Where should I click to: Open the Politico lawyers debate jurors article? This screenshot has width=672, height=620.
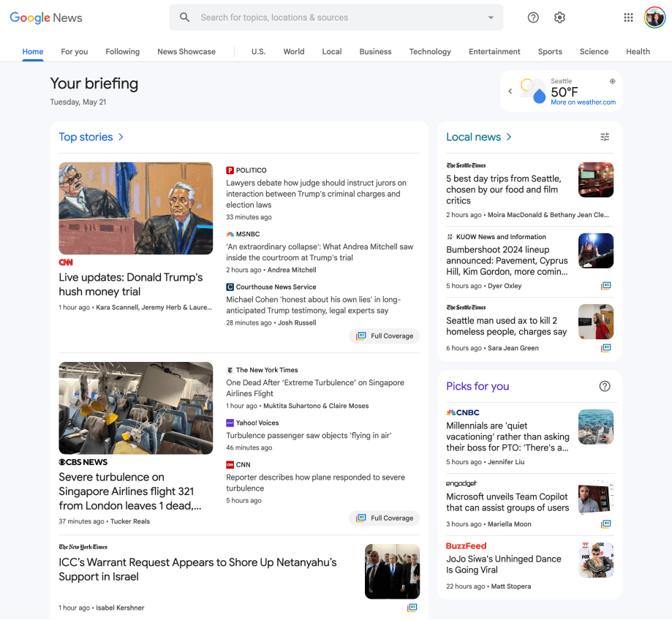pyautogui.click(x=317, y=194)
